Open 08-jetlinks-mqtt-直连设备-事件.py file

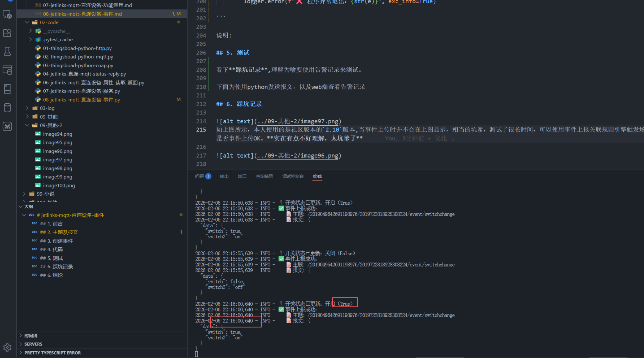pyautogui.click(x=81, y=100)
